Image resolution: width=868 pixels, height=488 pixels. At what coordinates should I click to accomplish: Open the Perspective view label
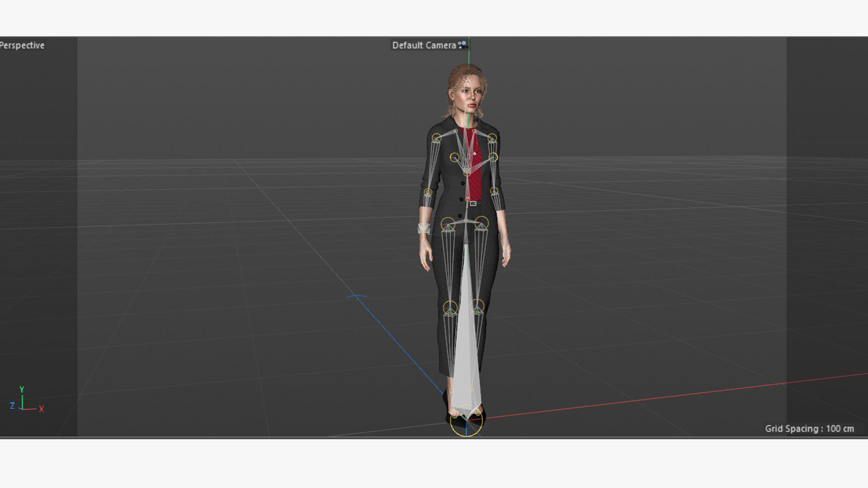pos(22,45)
